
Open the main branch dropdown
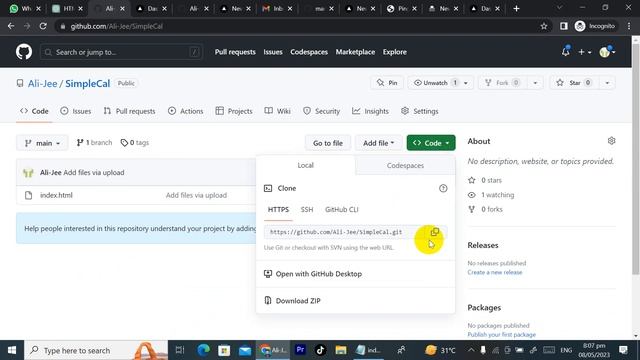point(42,143)
